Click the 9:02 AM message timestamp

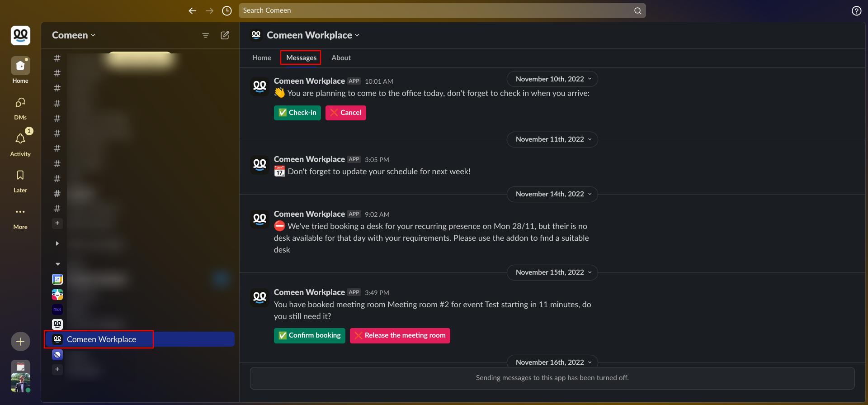377,214
